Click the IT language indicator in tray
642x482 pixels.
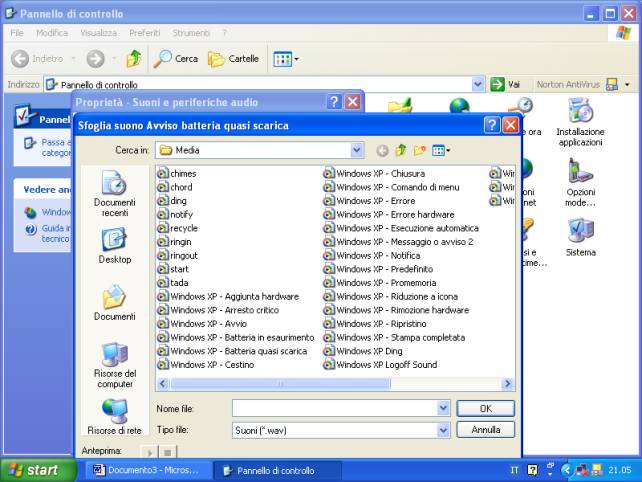pos(514,470)
